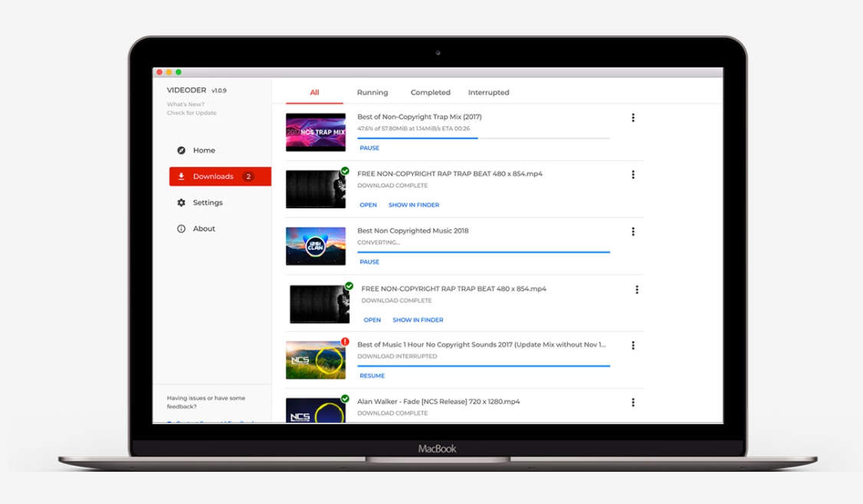Open three-dot menu of RAP TRAP BEAT row under Music 2018

637,290
